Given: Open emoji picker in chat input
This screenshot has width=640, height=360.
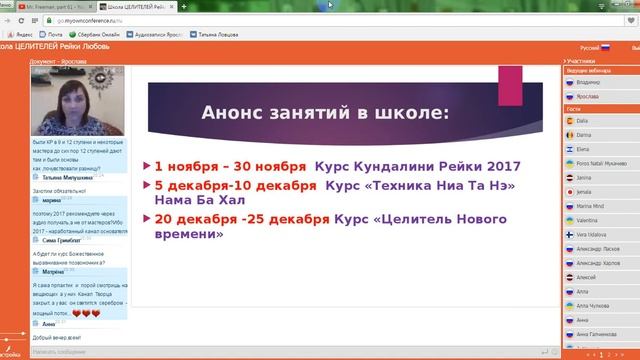Looking at the screenshot, I should pos(554,352).
